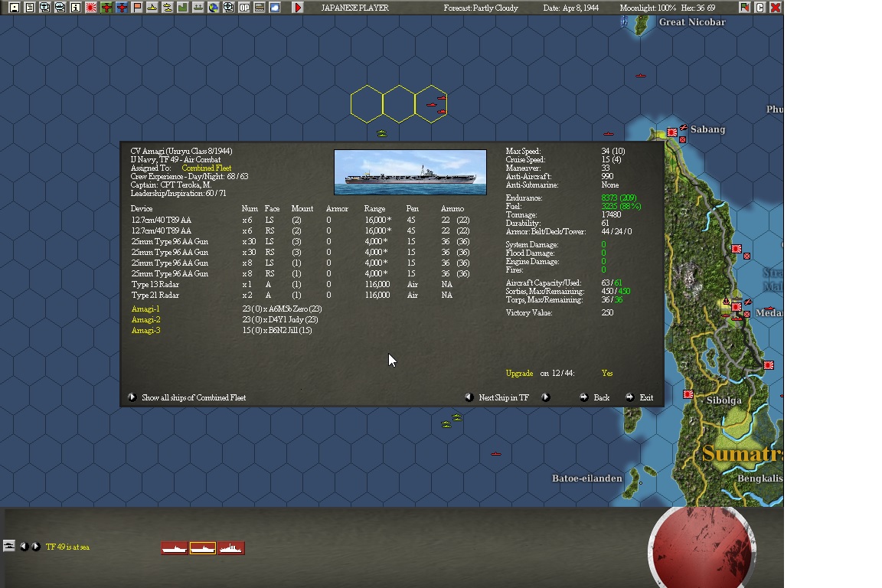The image size is (882, 588).
Task: Click the orange flag toolbar icon
Action: 137,8
